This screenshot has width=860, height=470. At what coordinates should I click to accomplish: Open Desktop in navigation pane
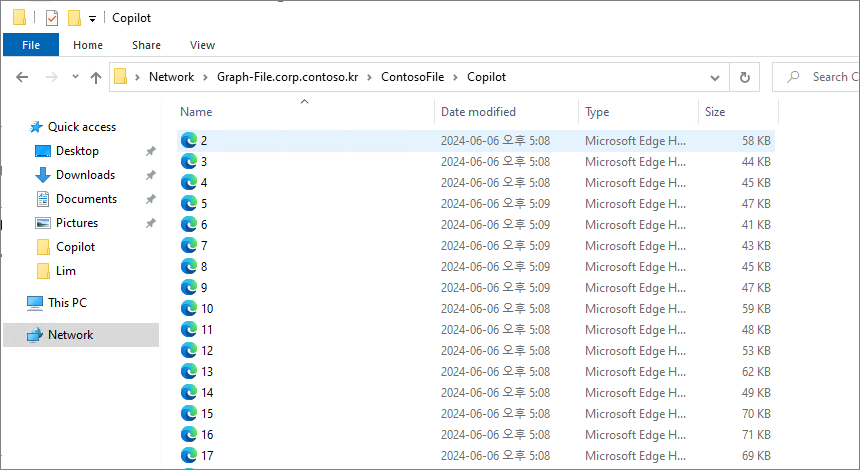77,151
